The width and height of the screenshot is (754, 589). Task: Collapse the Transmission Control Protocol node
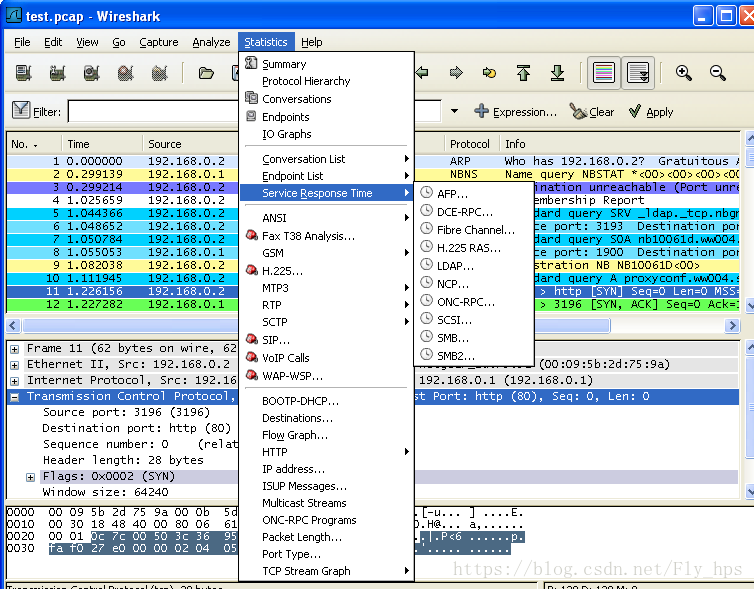(x=14, y=397)
